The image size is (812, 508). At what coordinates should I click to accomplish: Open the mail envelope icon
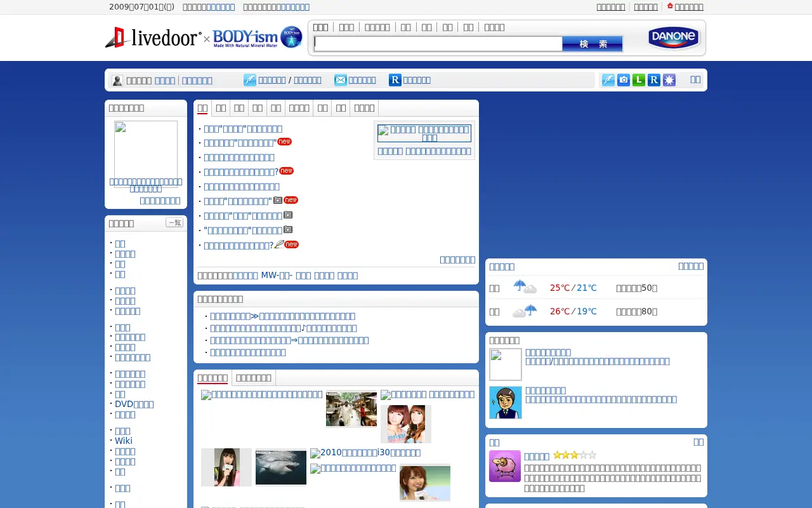(x=341, y=80)
